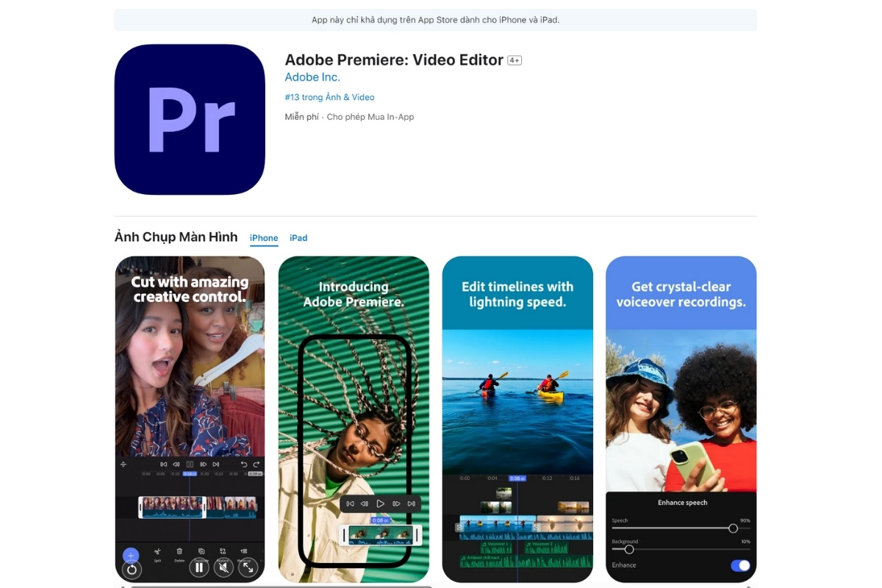Click the Duplicate icon in the edit toolbar
Viewport: 882px width, 588px height.
(201, 551)
